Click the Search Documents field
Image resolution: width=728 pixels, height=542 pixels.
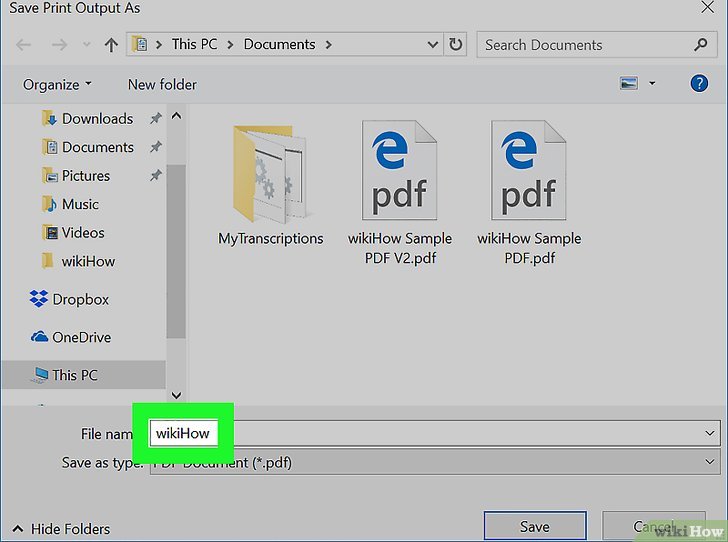pyautogui.click(x=597, y=45)
